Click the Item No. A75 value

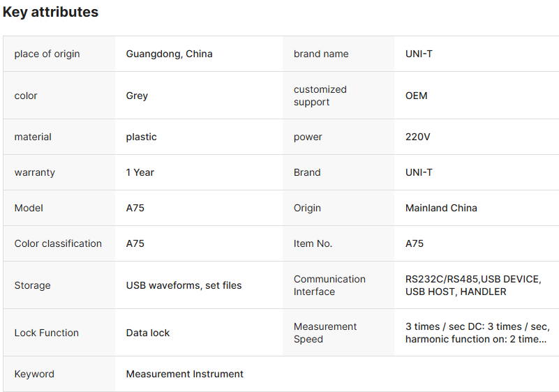point(414,243)
